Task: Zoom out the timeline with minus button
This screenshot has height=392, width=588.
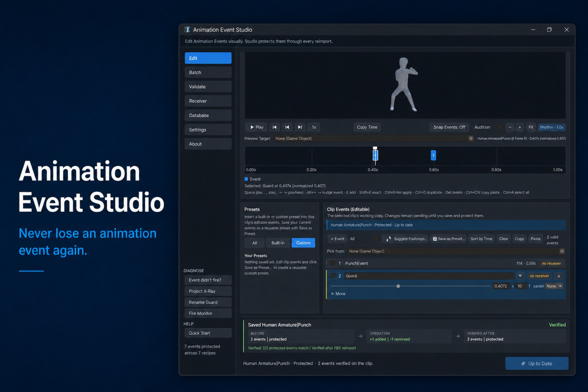Action: [510, 127]
